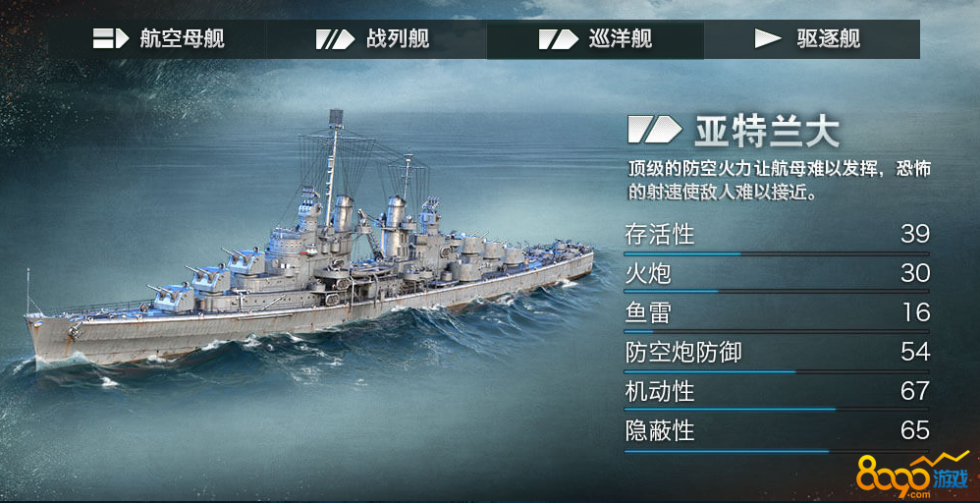Click the cruiser icon beside 亚特兰大
The height and width of the screenshot is (503, 980).
(x=654, y=130)
